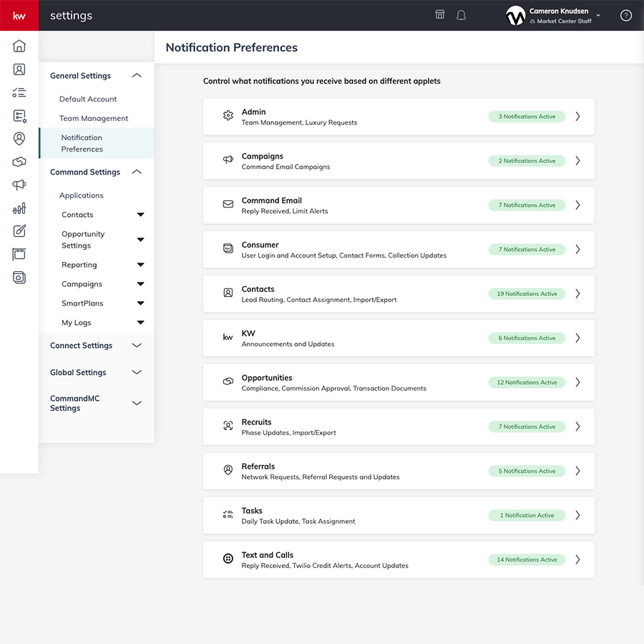This screenshot has width=644, height=644.
Task: Open the Marketplace store icon in header
Action: click(440, 15)
